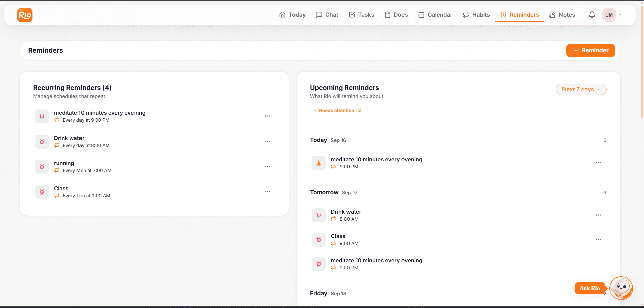Viewport: 644px width, 308px height.
Task: Click the alarm icon of recurring Class
Action: click(x=42, y=192)
